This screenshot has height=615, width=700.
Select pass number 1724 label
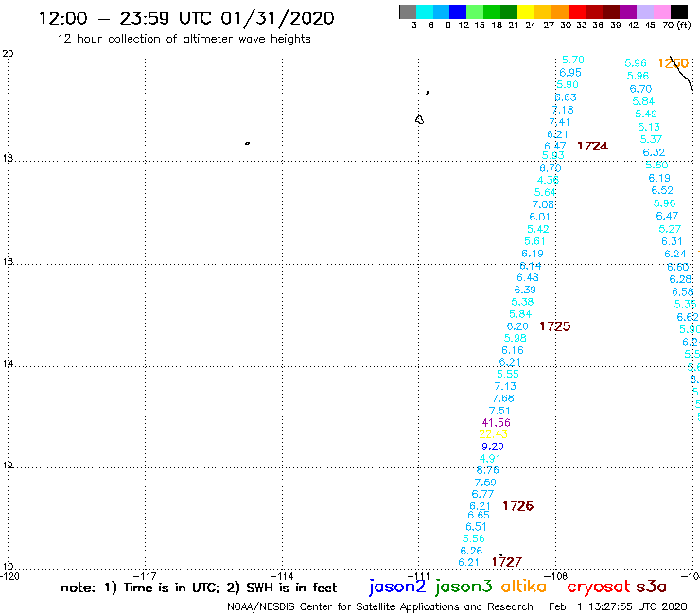[x=592, y=146]
